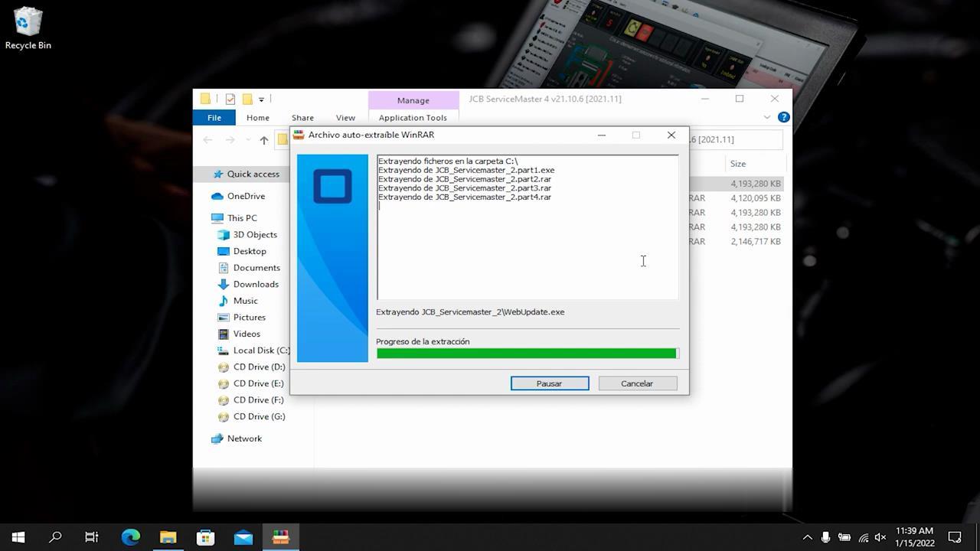The image size is (980, 551).
Task: Open the Pictures folder
Action: pyautogui.click(x=250, y=317)
